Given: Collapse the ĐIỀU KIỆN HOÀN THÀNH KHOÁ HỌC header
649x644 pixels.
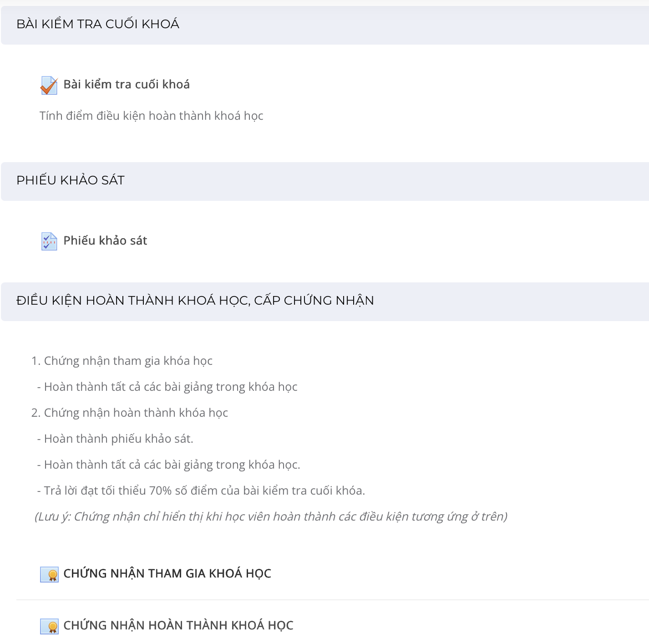Looking at the screenshot, I should tap(325, 301).
